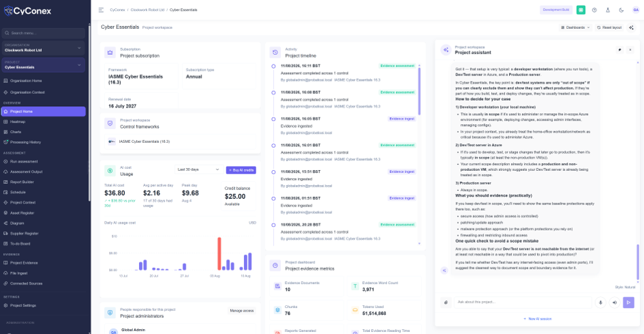This screenshot has width=644, height=334.
Task: Click the Reset layout button
Action: point(610,27)
